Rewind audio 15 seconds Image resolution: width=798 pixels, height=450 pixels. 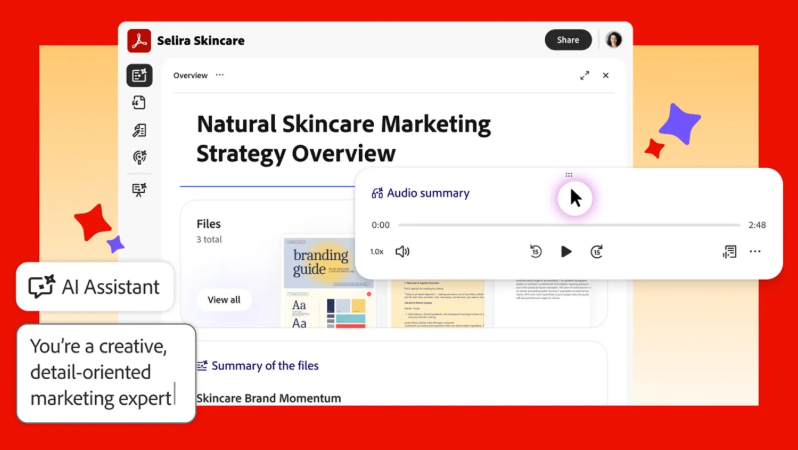[536, 251]
